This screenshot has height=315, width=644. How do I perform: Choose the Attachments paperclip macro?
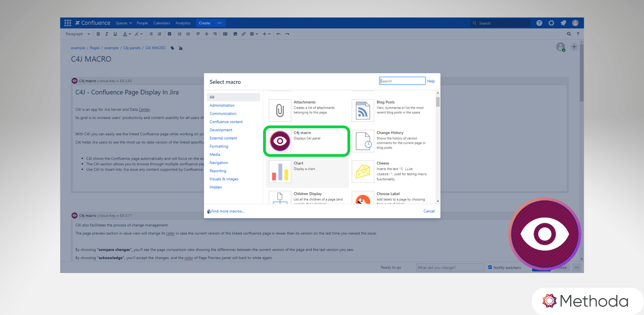click(280, 111)
